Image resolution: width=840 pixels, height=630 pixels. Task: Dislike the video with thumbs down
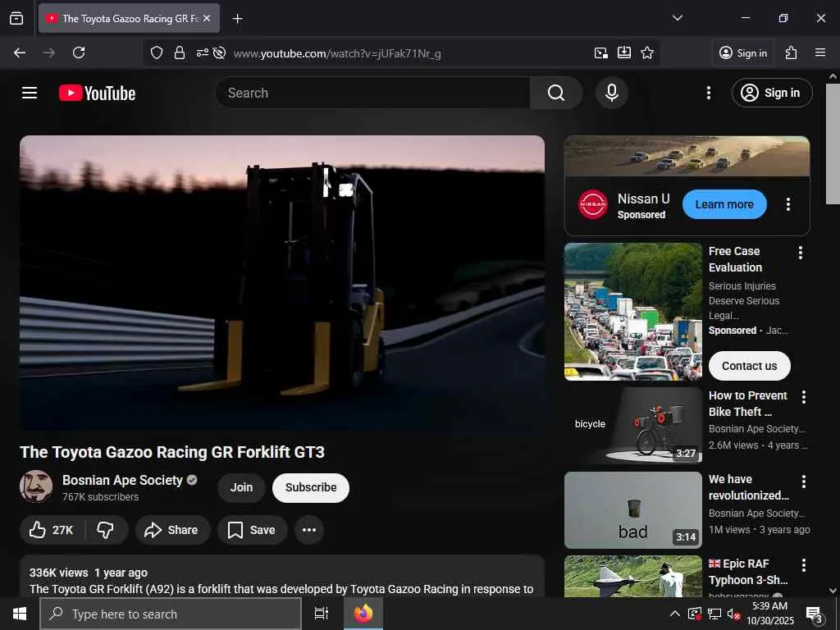106,530
